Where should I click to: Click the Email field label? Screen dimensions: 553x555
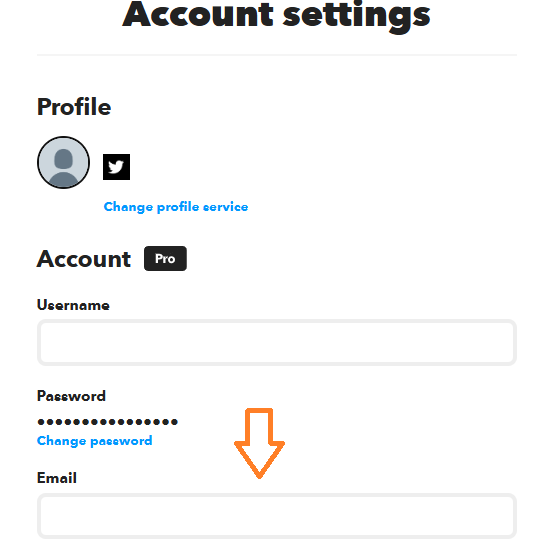tap(57, 478)
